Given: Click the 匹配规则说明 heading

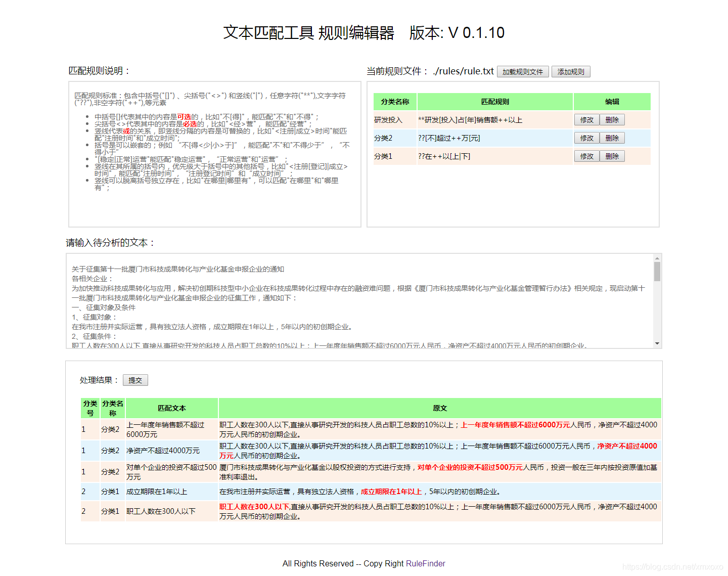Looking at the screenshot, I should coord(99,71).
